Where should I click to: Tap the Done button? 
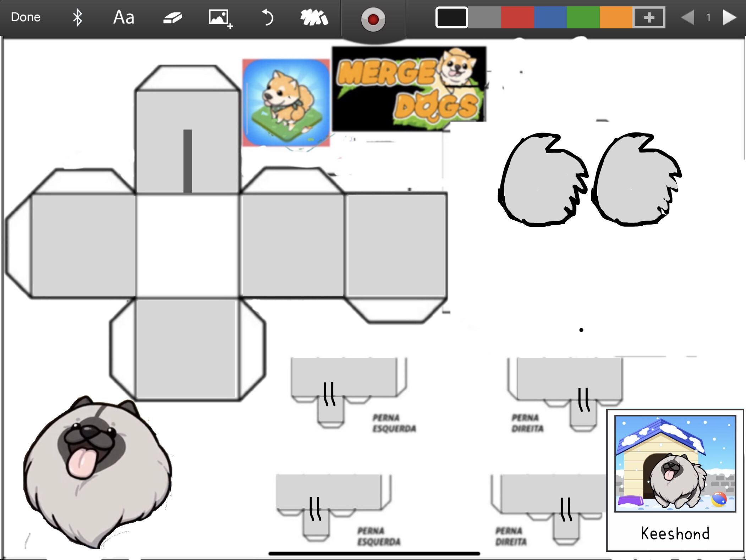26,17
